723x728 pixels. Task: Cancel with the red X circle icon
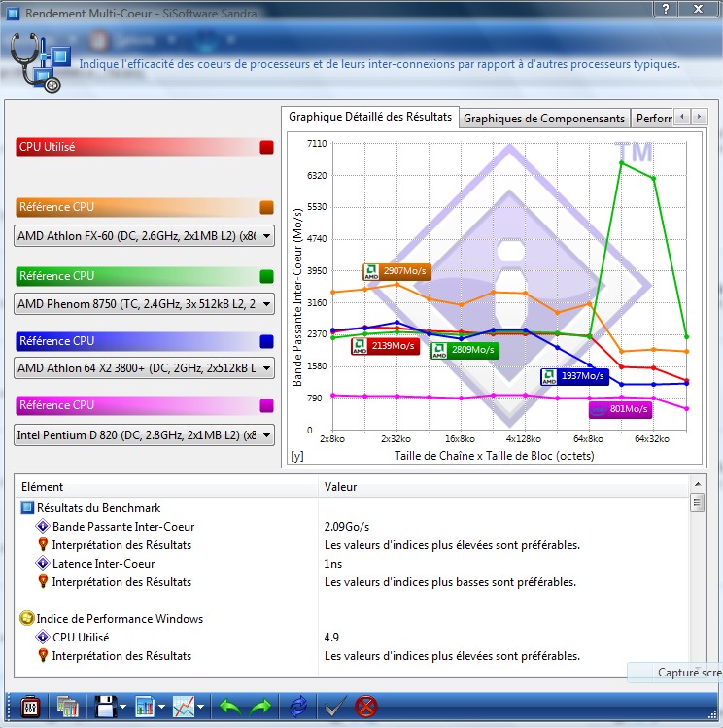[x=366, y=708]
